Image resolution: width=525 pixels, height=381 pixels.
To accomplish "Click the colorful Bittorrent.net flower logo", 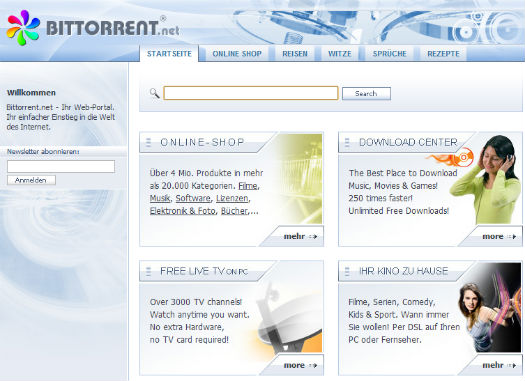I will [23, 28].
